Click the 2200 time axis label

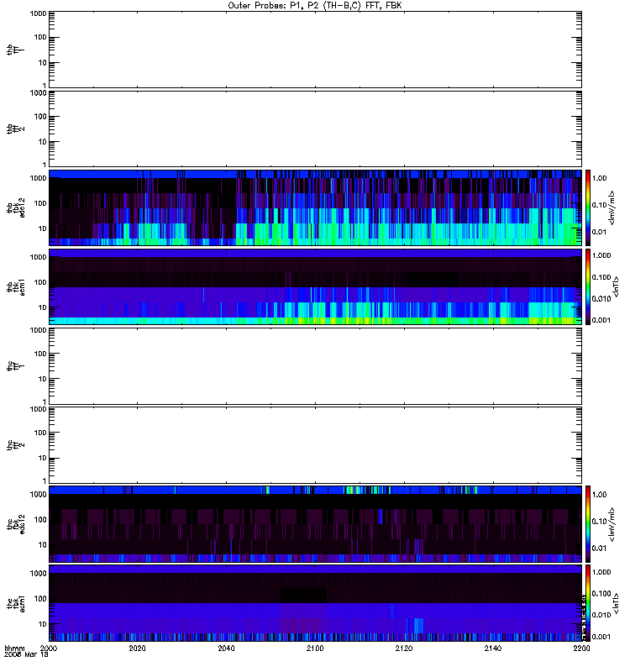(x=581, y=648)
